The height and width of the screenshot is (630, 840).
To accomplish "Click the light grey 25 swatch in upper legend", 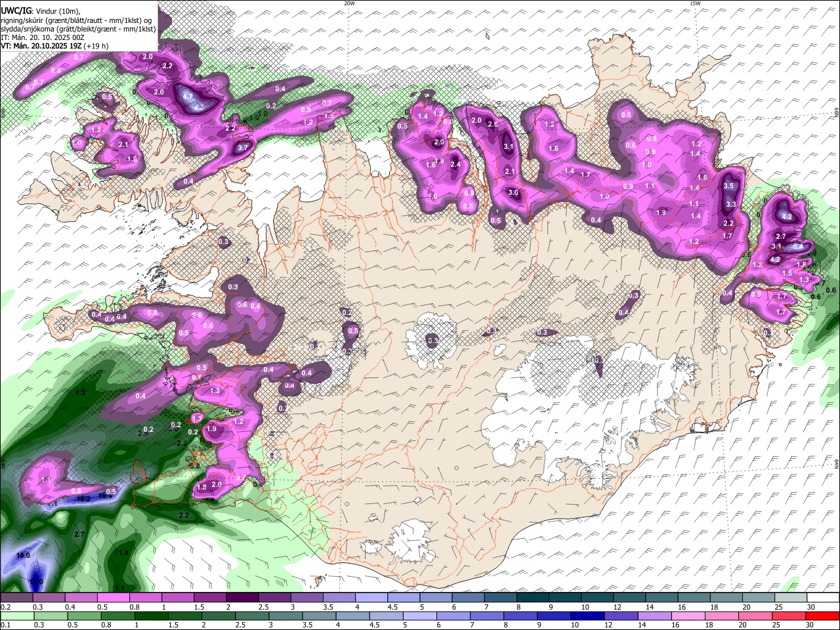I will coord(791,598).
